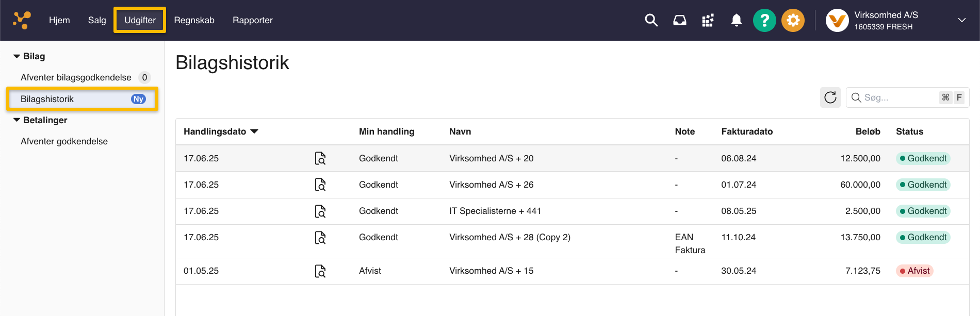
Task: Refresh the Bilagshistorik list
Action: pyautogui.click(x=830, y=97)
